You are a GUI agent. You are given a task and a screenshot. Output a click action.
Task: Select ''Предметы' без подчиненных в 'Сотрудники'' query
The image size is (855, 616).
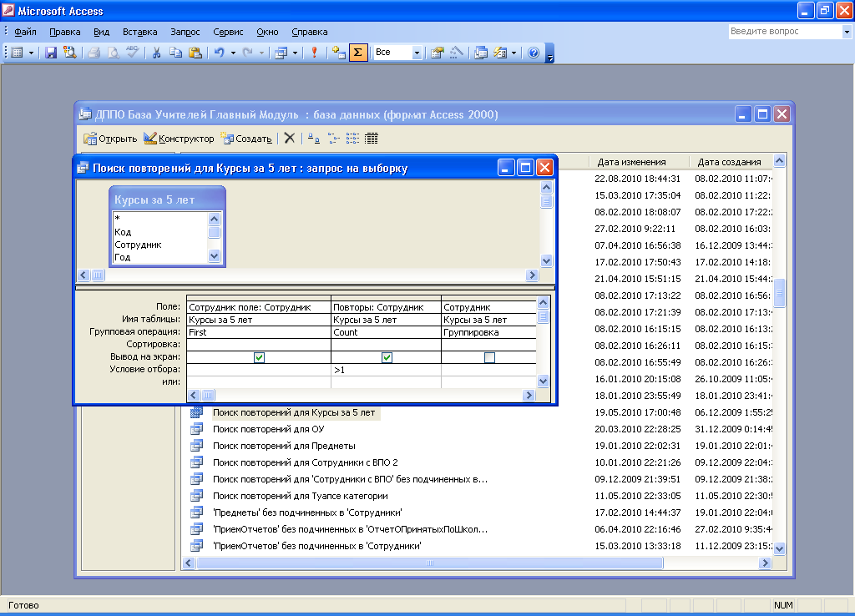tap(307, 512)
